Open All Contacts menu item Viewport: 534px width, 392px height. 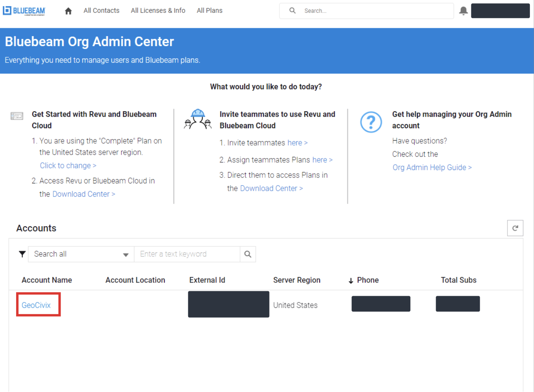click(x=102, y=11)
